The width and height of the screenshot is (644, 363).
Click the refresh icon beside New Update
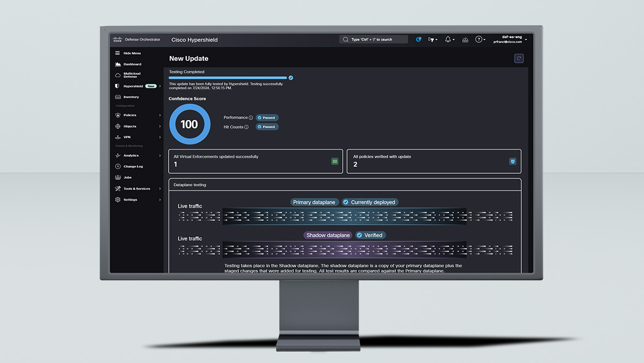[519, 59]
